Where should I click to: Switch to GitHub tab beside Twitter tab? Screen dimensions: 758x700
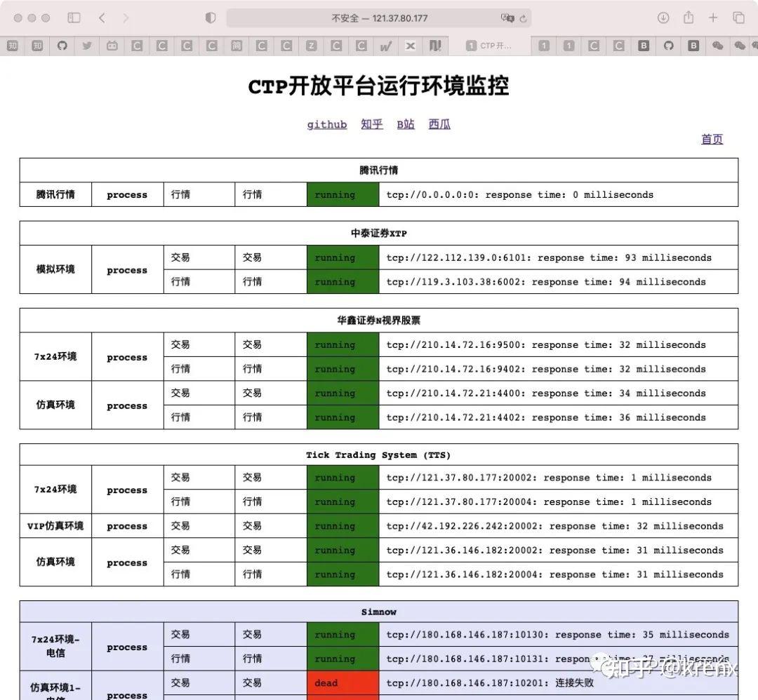tap(62, 46)
